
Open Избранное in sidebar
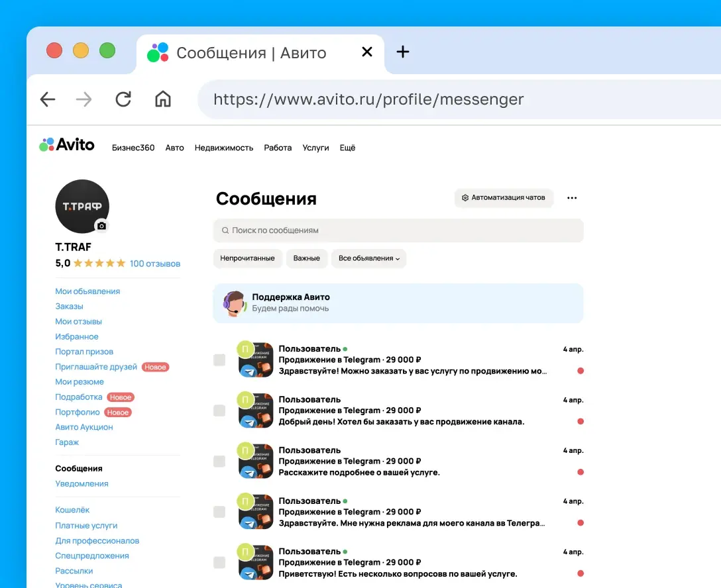click(x=77, y=337)
